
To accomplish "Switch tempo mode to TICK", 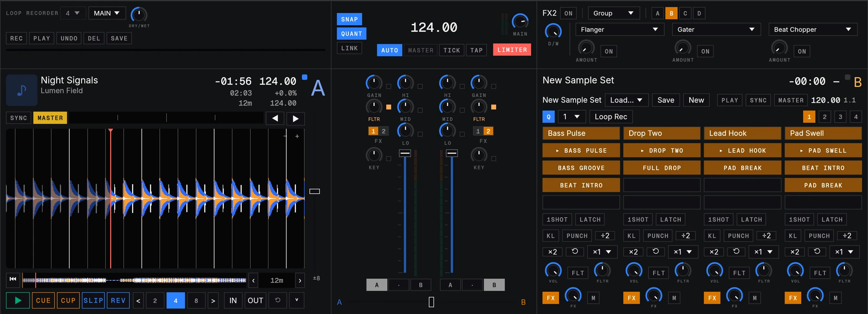I will tap(452, 50).
